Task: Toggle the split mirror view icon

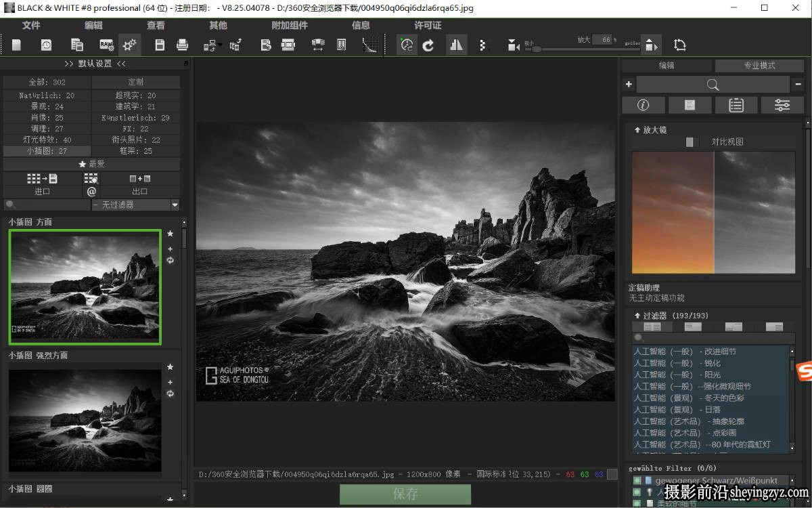Action: 456,45
